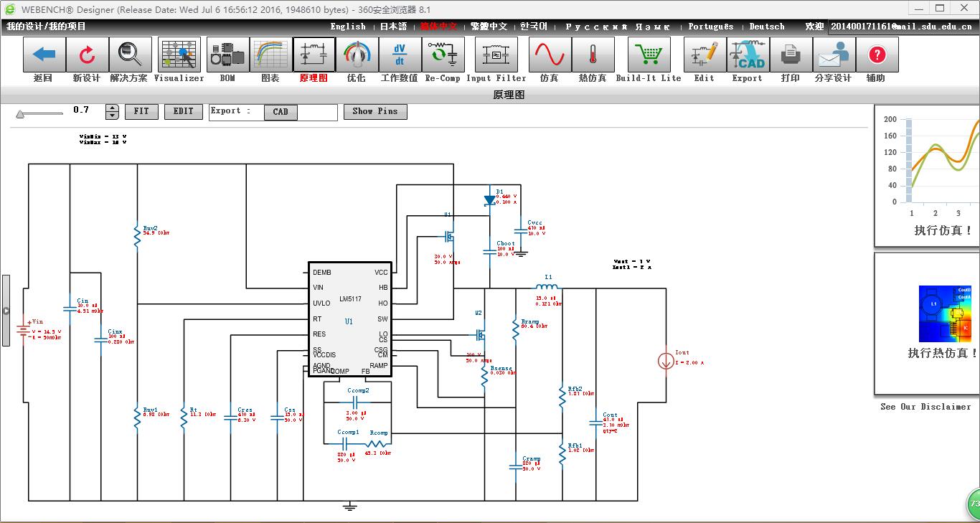The image size is (980, 523).
Task: View 工作数值 operating values
Action: [x=400, y=55]
